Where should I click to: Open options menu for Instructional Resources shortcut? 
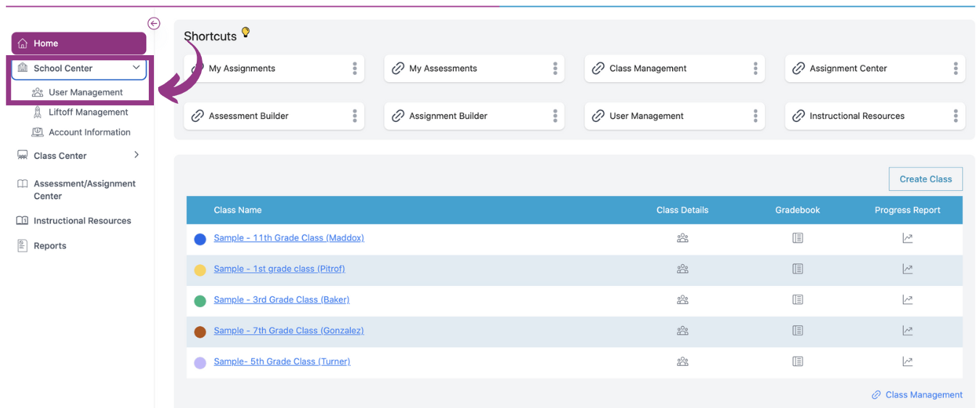pos(956,115)
